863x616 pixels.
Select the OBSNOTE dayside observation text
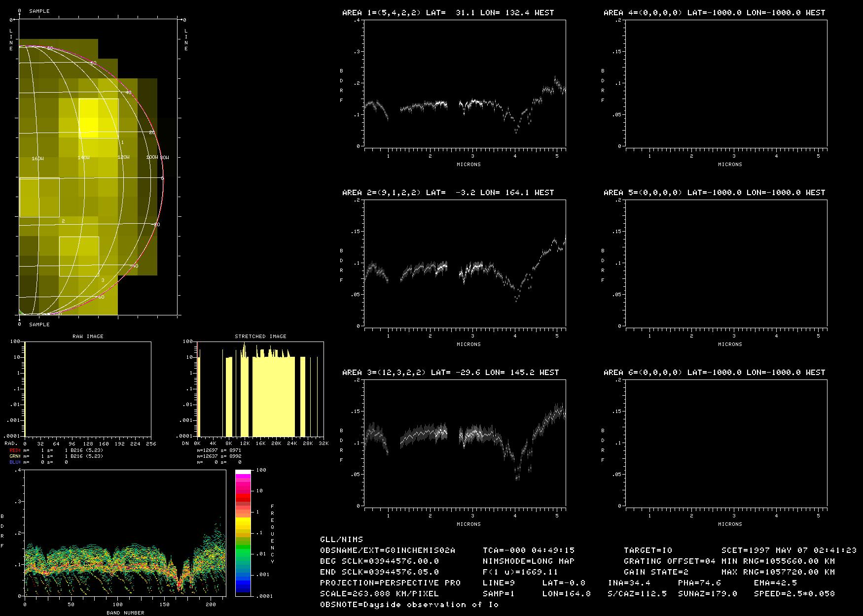tap(409, 605)
